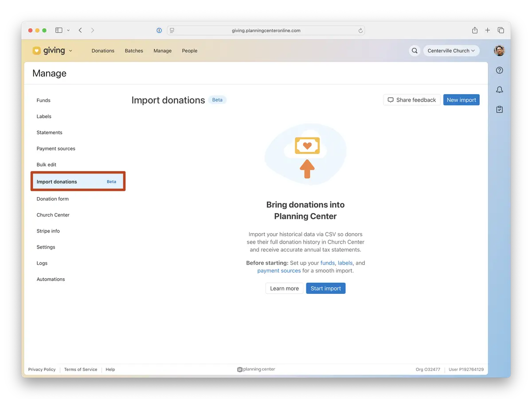Click the Beta badge beside Import donations heading
532x399 pixels.
pyautogui.click(x=217, y=100)
